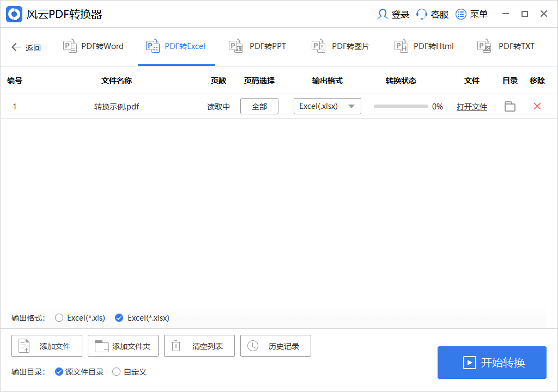Click the 全部 page selection button

[x=259, y=106]
